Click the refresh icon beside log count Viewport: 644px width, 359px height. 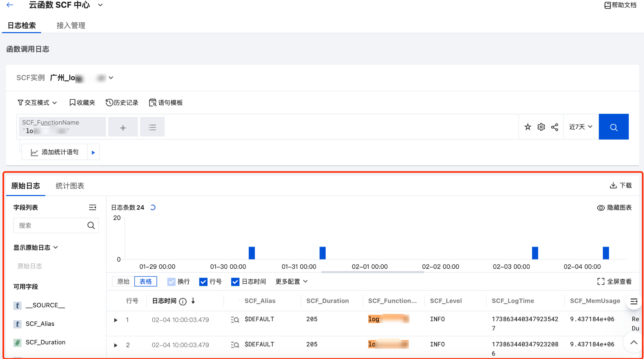(153, 207)
